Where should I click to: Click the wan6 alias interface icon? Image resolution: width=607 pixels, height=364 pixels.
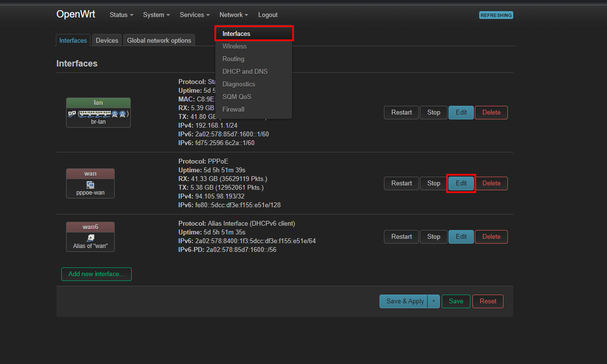tap(90, 238)
